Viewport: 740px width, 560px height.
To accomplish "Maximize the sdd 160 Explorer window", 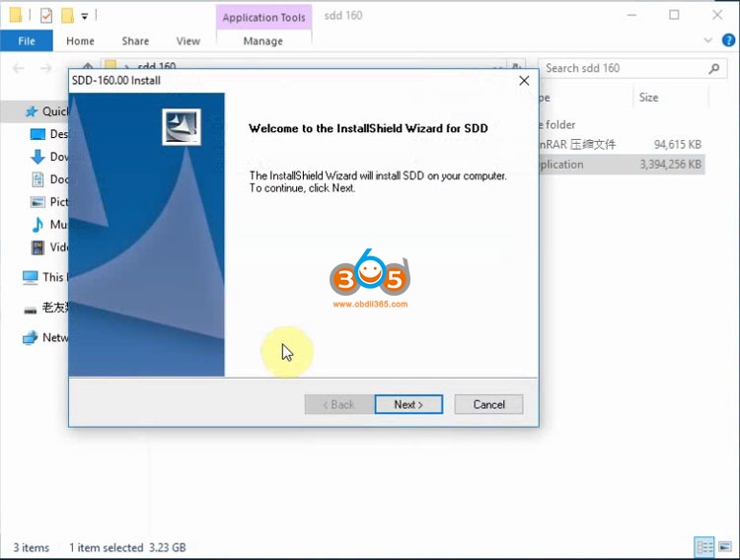I will (674, 15).
